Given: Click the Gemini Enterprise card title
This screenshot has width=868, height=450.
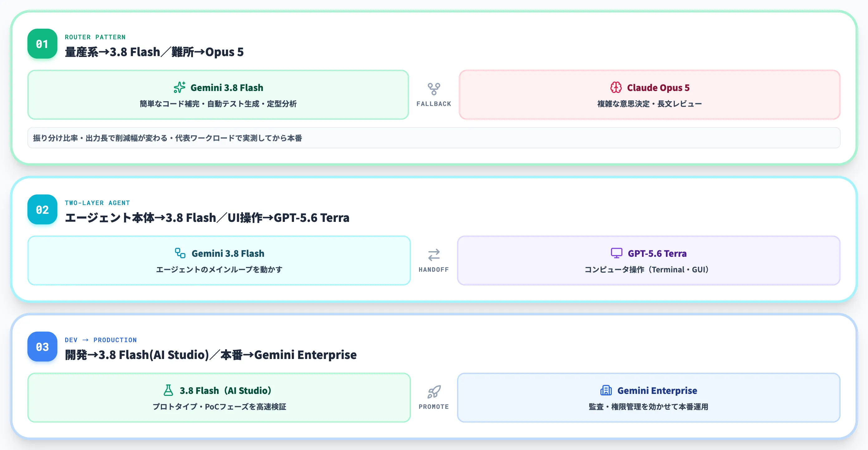Looking at the screenshot, I should (x=657, y=390).
